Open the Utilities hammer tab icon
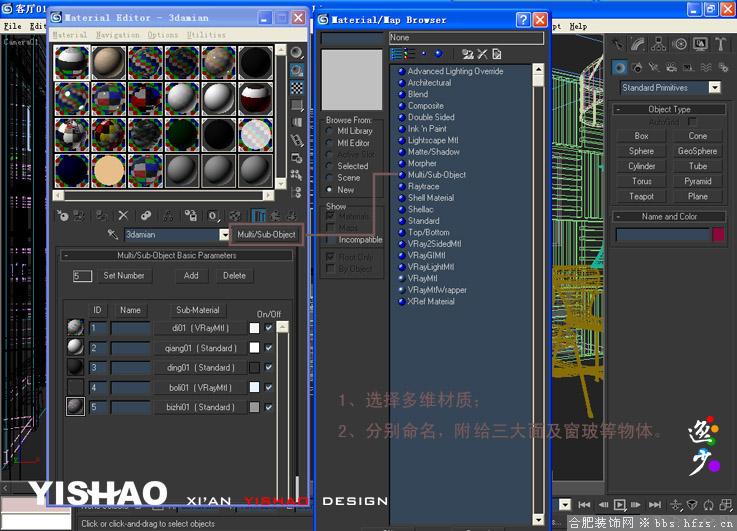 pyautogui.click(x=720, y=45)
